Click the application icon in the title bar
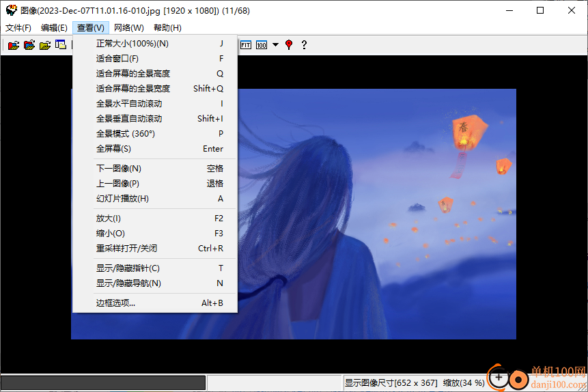588x392 pixels. click(x=11, y=10)
